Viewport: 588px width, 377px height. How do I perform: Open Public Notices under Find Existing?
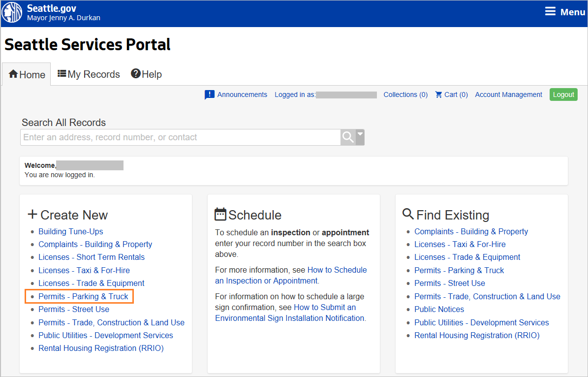tap(439, 309)
